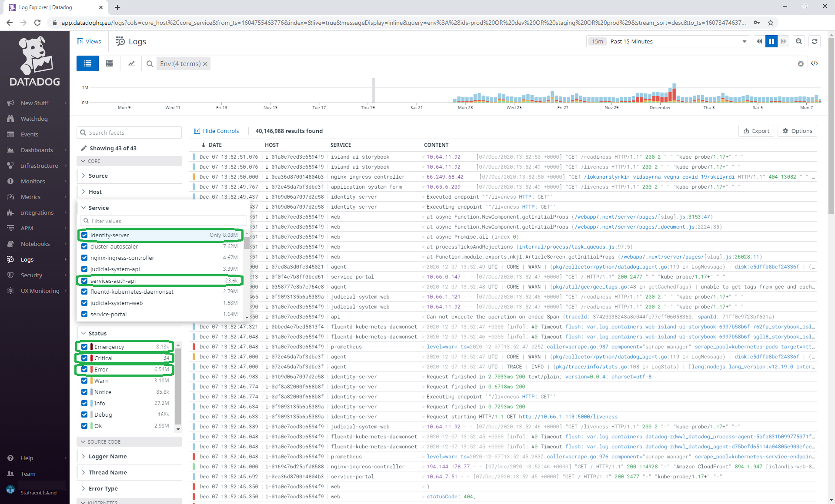Open the analytics chart view
The width and height of the screenshot is (835, 504).
click(131, 63)
